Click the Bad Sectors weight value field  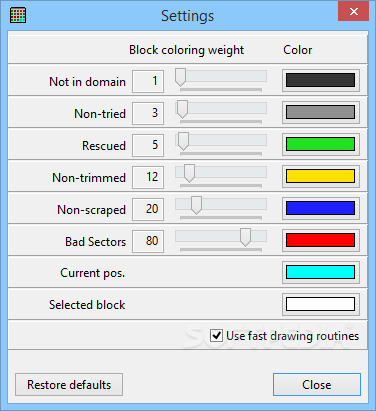148,241
